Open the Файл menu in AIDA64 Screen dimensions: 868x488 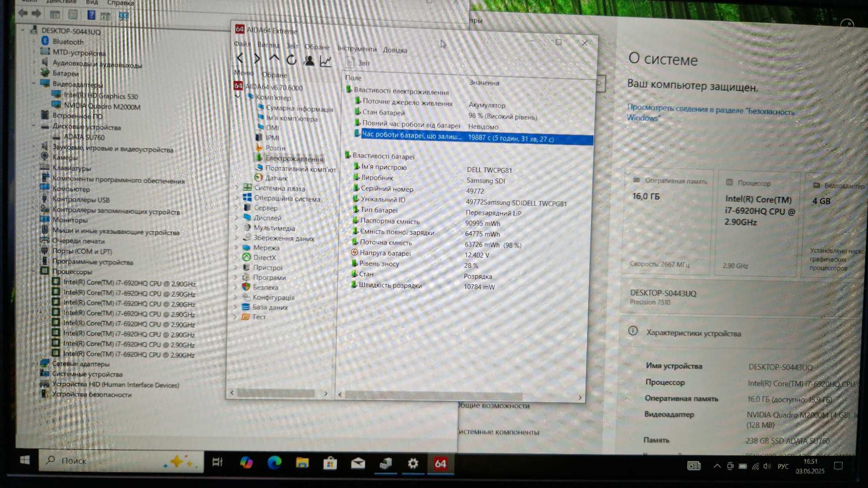[242, 44]
